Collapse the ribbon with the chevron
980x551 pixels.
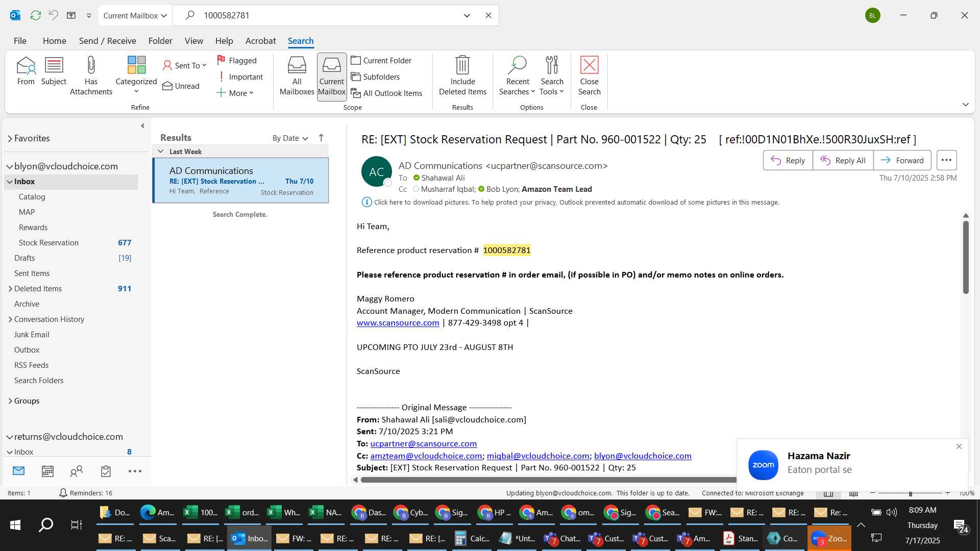point(965,105)
